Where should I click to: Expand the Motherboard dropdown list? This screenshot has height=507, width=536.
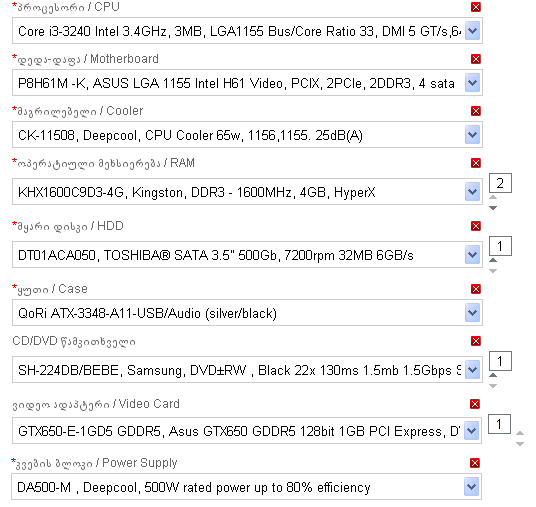point(472,83)
